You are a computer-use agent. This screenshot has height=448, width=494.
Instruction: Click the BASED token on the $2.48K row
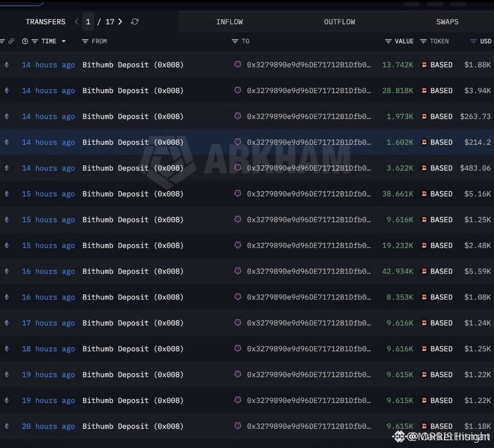click(x=442, y=245)
